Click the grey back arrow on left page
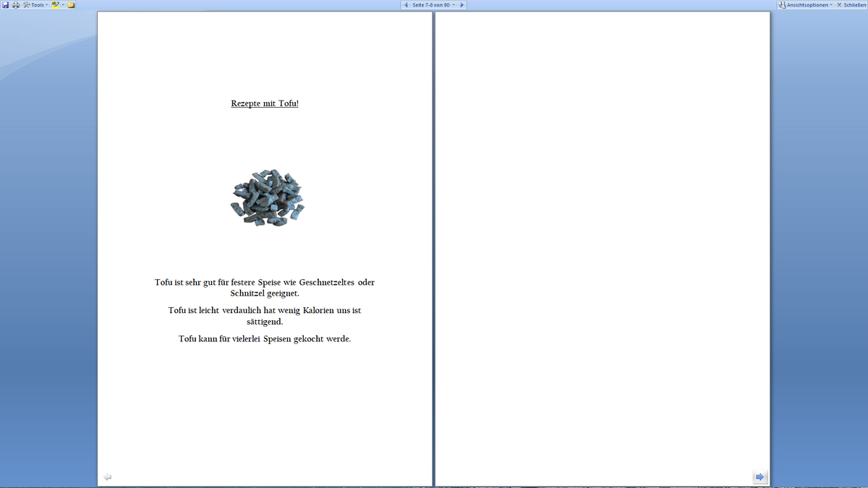 click(108, 476)
